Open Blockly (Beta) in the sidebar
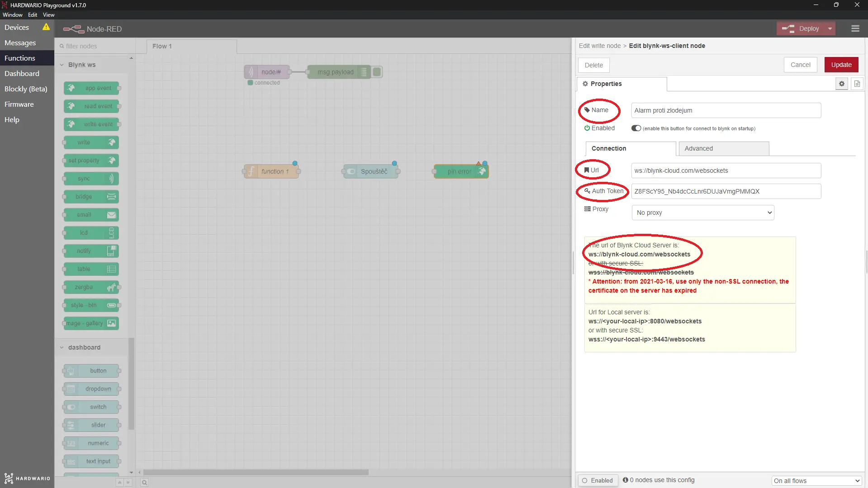This screenshot has width=868, height=488. coord(27,89)
